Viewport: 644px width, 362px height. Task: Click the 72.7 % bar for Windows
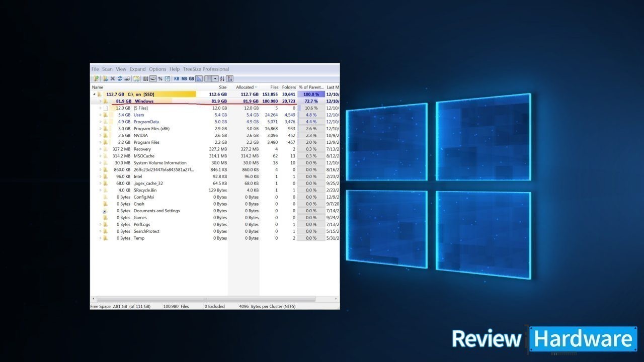pos(311,101)
